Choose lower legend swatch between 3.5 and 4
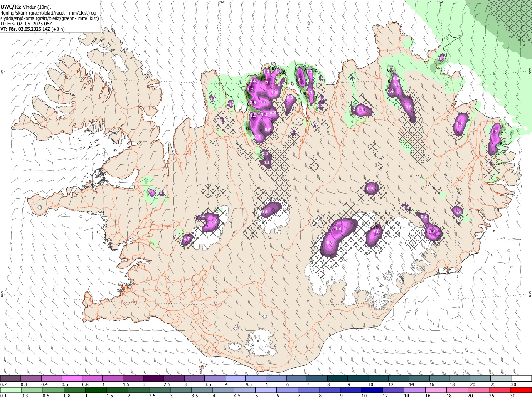Image resolution: width=532 pixels, height=399 pixels. coord(202,390)
